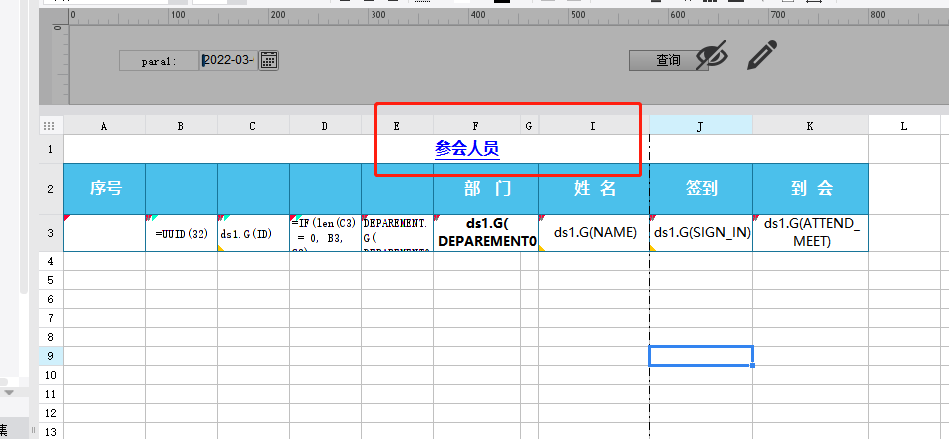
Task: Select the =UUID(32) formula cell
Action: [182, 233]
